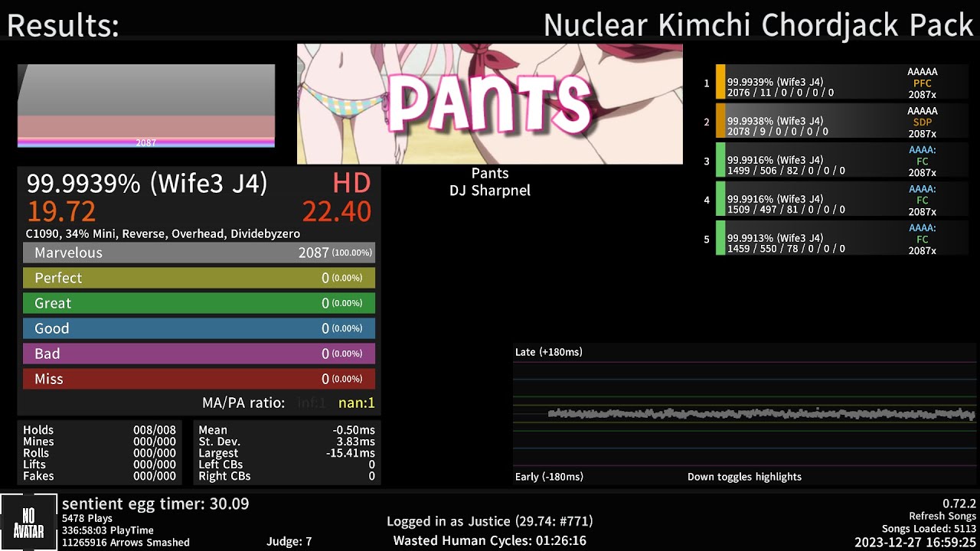The image size is (980, 551).
Task: Click the MA/PA ratio nan:1 value
Action: coord(357,403)
